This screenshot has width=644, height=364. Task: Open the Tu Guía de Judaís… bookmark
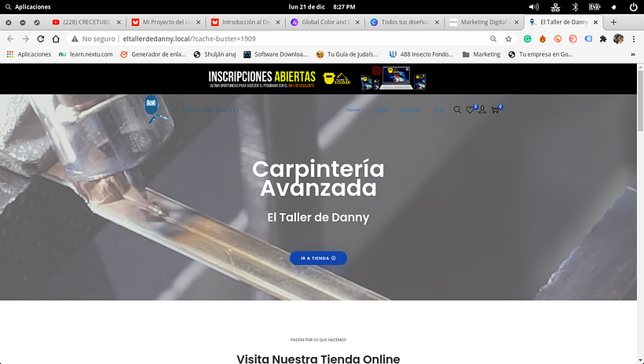point(347,54)
